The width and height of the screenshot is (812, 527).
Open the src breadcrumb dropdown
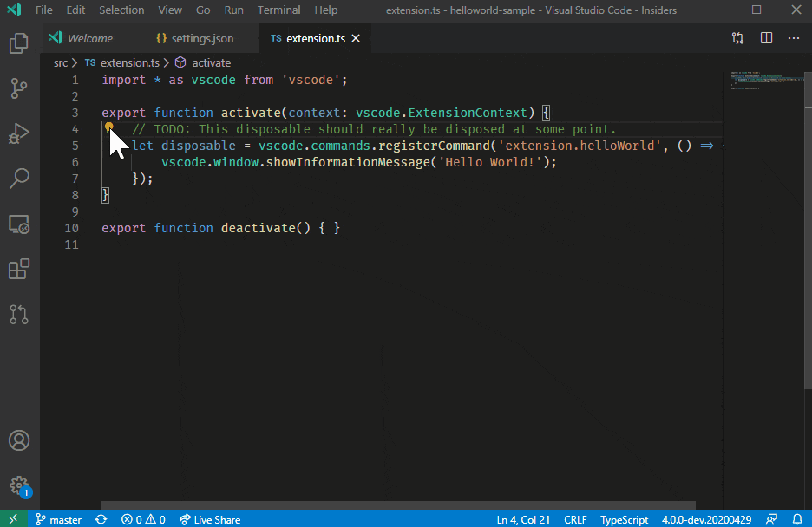(61, 62)
